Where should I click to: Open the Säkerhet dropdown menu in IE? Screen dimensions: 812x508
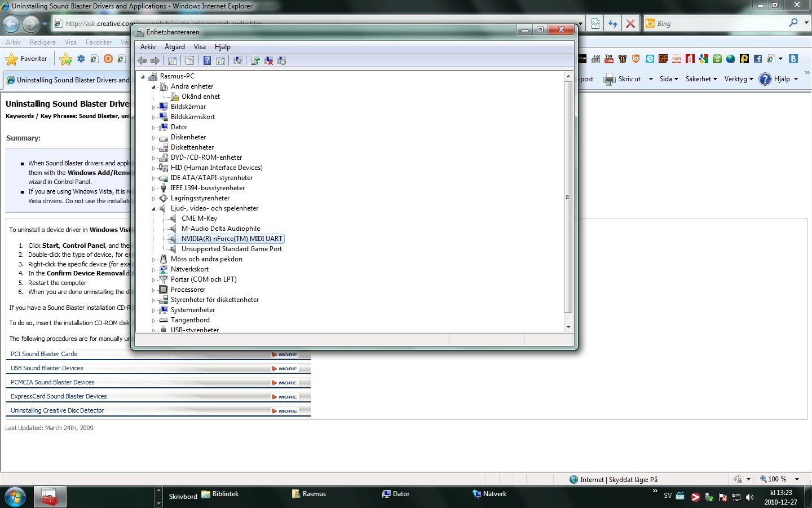701,79
